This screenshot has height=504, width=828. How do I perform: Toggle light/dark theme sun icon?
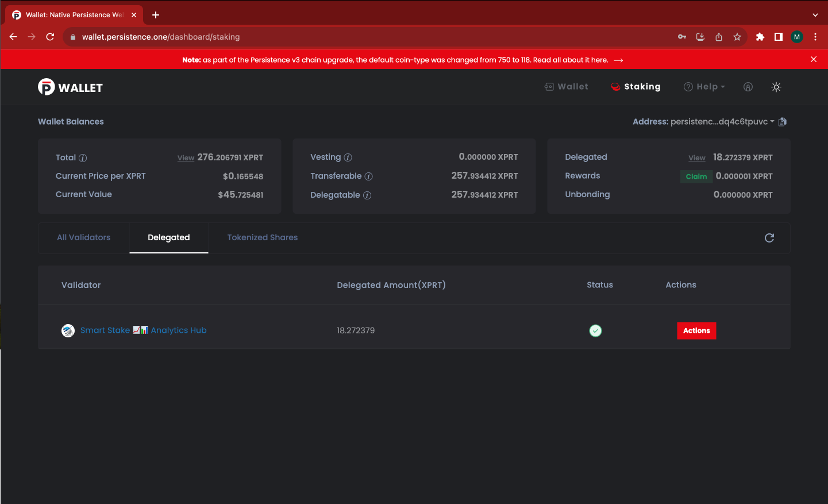click(x=776, y=87)
